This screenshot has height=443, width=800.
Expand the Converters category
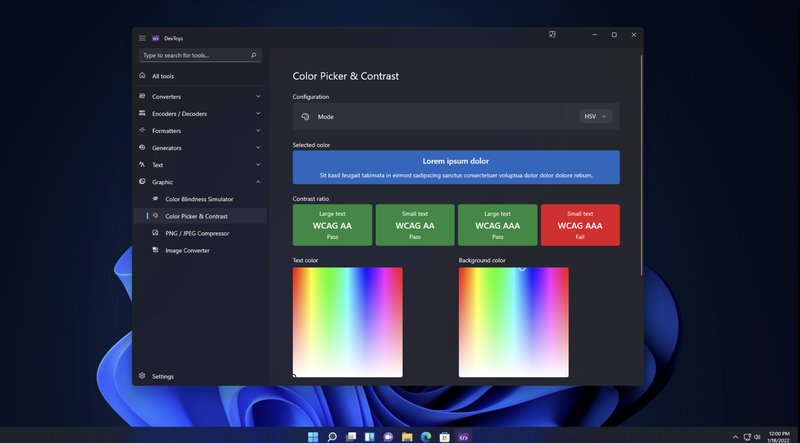258,97
